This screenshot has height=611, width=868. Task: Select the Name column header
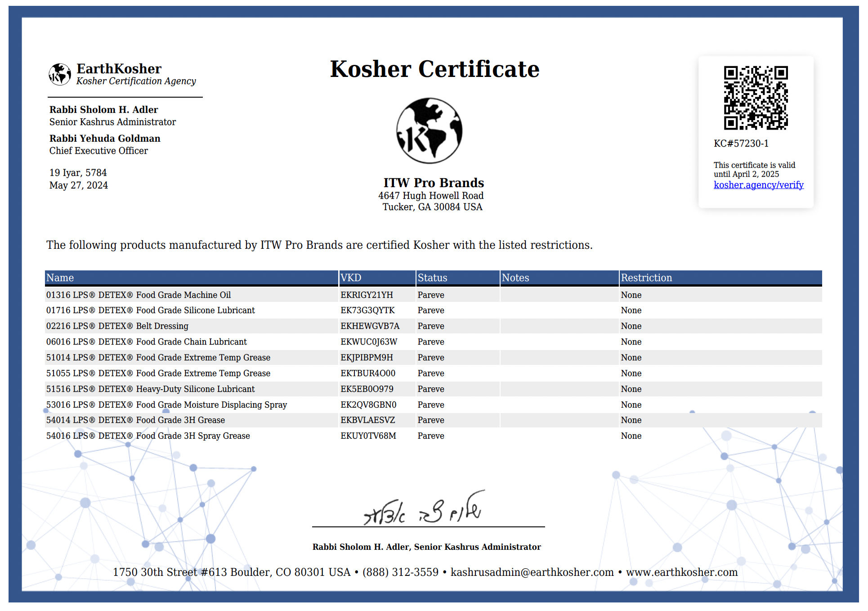pyautogui.click(x=60, y=278)
